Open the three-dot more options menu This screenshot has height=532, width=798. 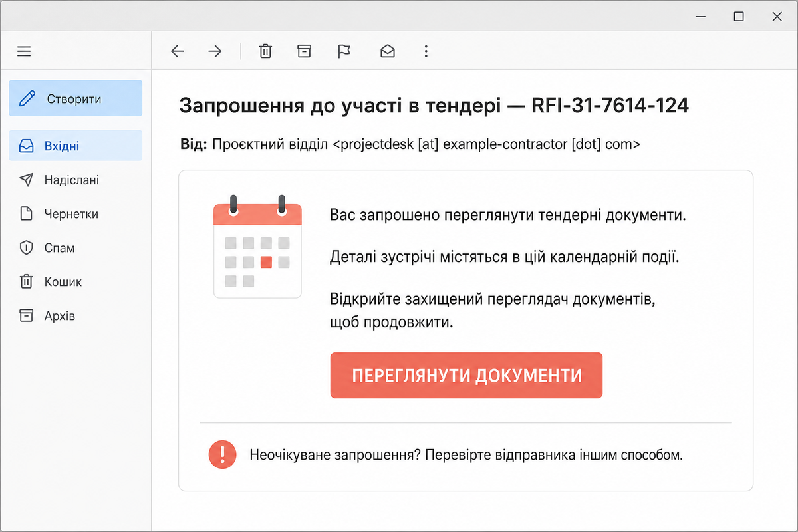(426, 51)
